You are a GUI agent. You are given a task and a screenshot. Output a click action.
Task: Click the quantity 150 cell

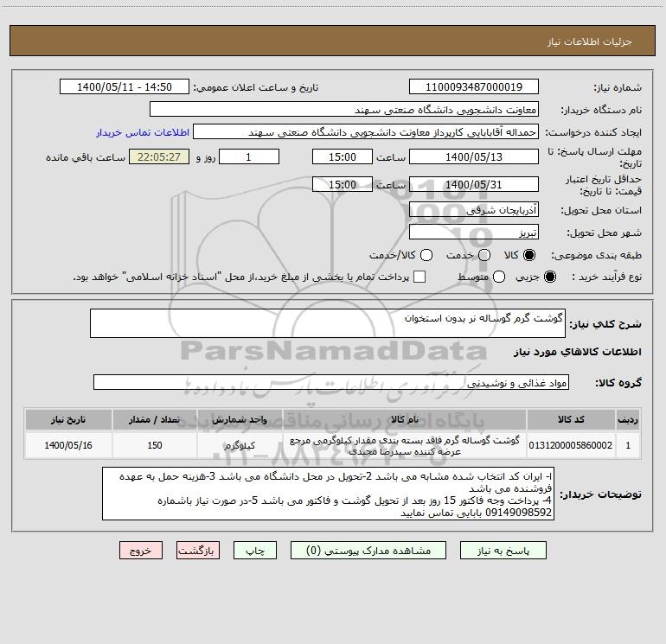pyautogui.click(x=155, y=445)
